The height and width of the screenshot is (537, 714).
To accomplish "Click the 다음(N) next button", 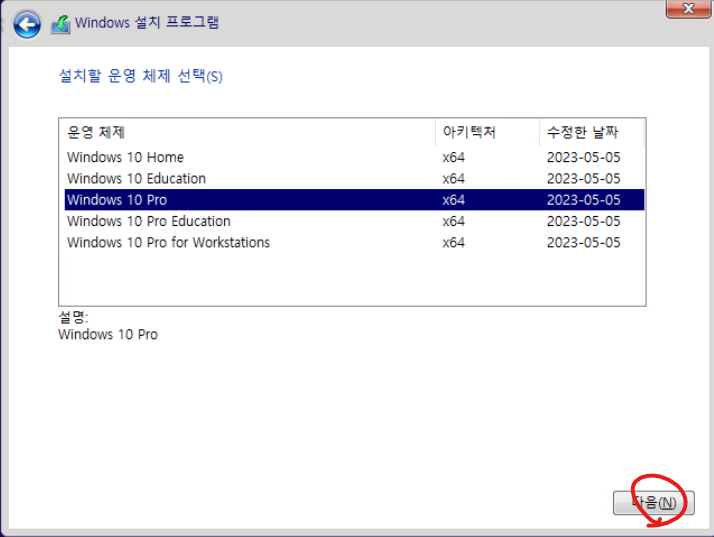I will [x=653, y=503].
